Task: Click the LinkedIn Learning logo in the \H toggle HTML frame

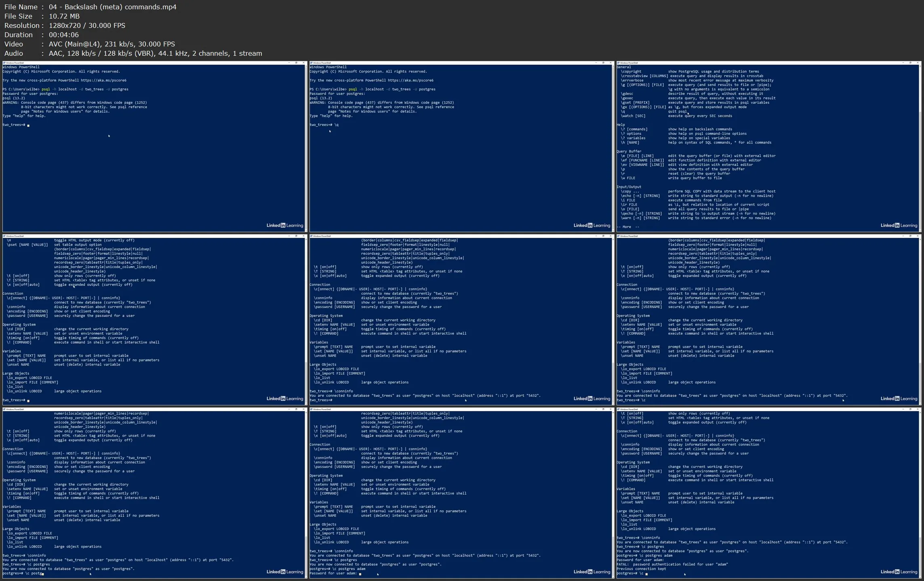Action: pyautogui.click(x=284, y=399)
